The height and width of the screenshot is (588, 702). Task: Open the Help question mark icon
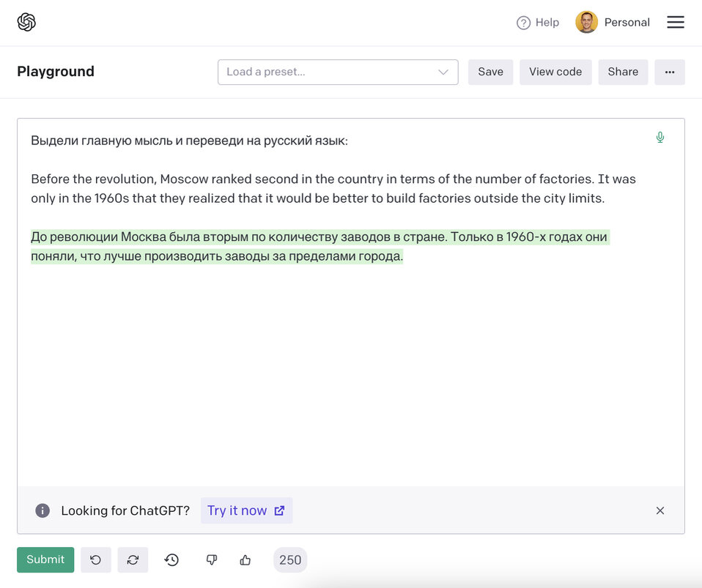coord(523,23)
